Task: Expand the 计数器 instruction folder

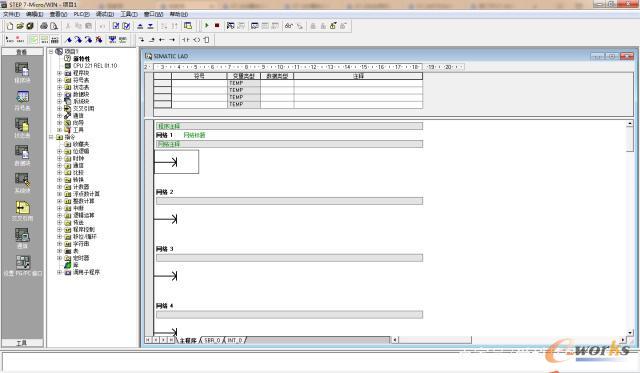Action: click(60, 187)
